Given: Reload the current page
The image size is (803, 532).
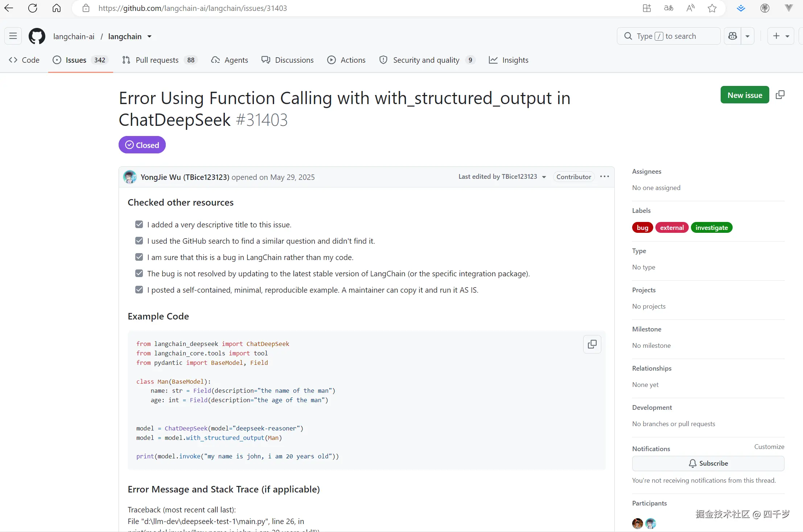Looking at the screenshot, I should (33, 8).
